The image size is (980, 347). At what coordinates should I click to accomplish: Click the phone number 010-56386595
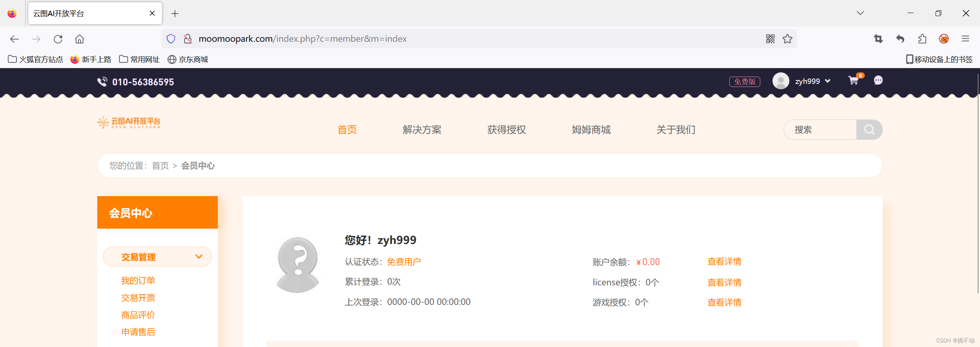pyautogui.click(x=143, y=82)
